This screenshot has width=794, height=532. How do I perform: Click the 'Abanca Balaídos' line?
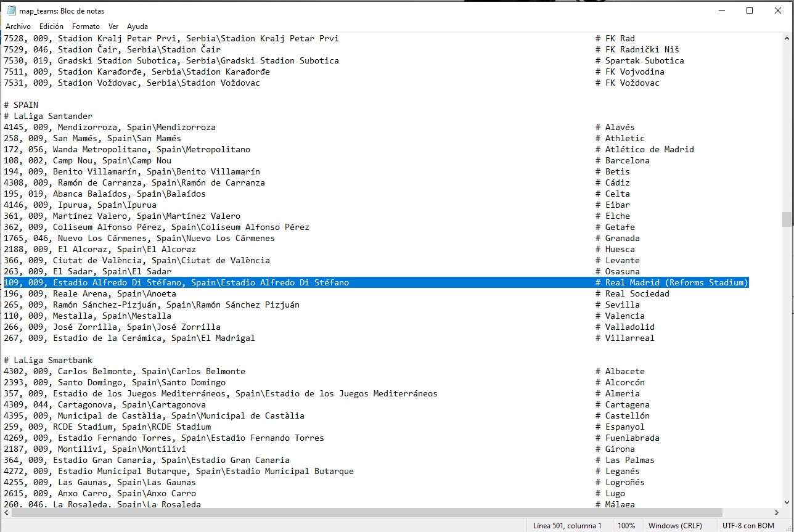[105, 194]
